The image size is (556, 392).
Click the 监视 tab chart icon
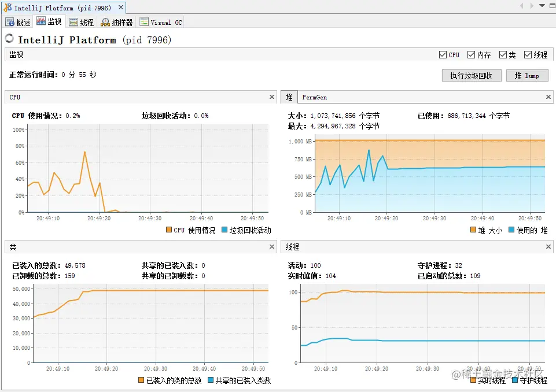pos(41,21)
